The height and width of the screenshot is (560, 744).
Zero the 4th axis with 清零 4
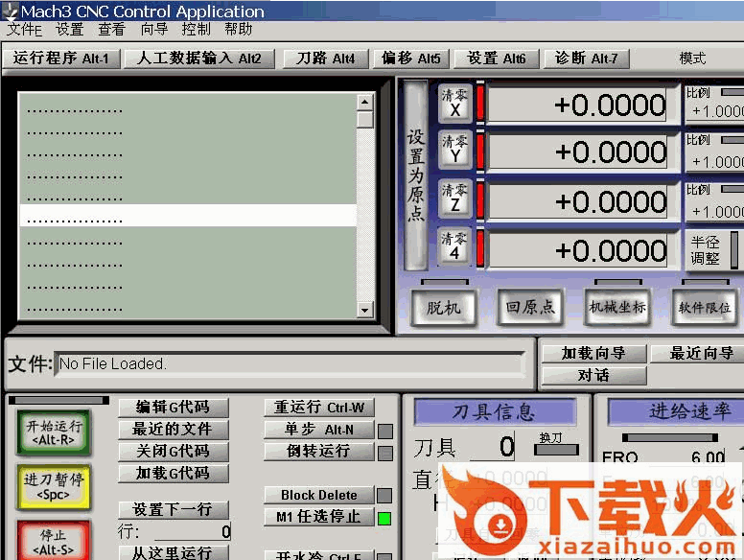tap(454, 248)
